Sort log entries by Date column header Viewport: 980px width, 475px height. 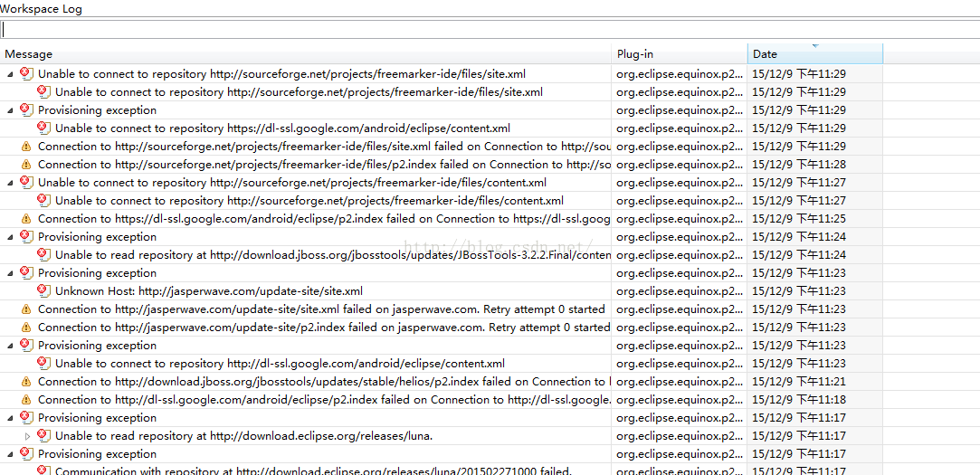(815, 54)
